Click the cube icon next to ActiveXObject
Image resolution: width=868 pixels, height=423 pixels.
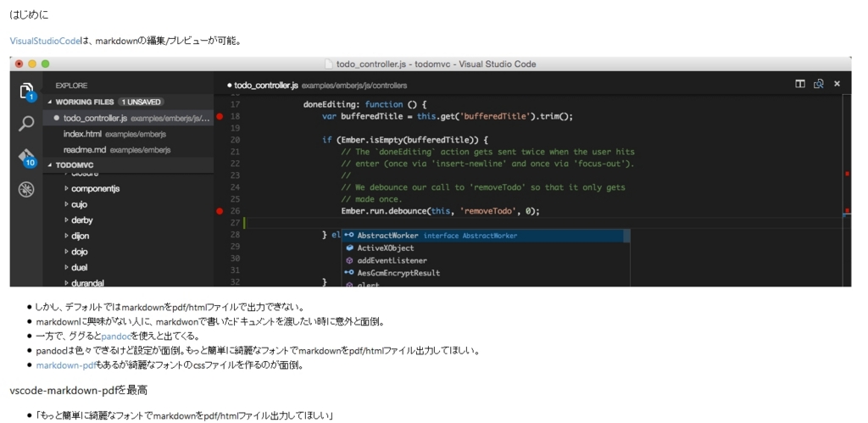tap(349, 248)
